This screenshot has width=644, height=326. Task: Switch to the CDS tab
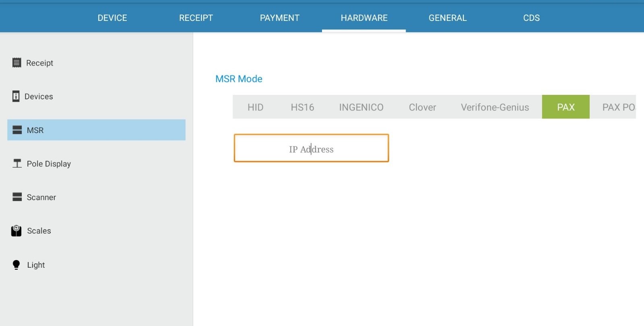click(x=531, y=18)
